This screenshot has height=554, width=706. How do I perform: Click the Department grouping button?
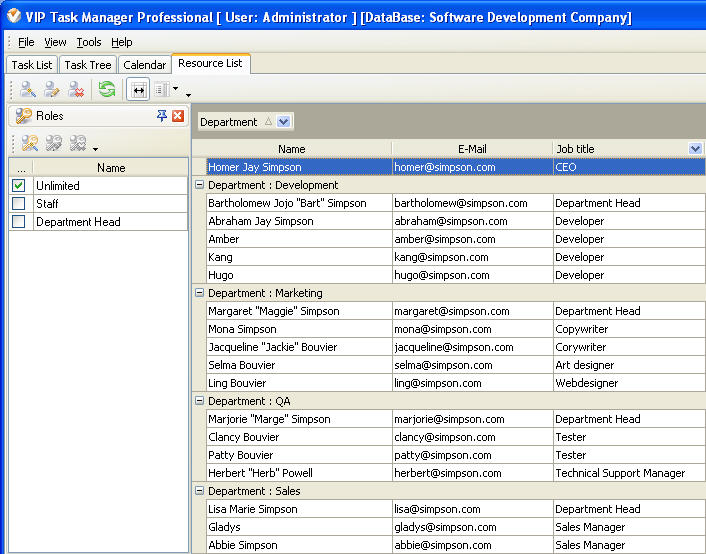246,122
